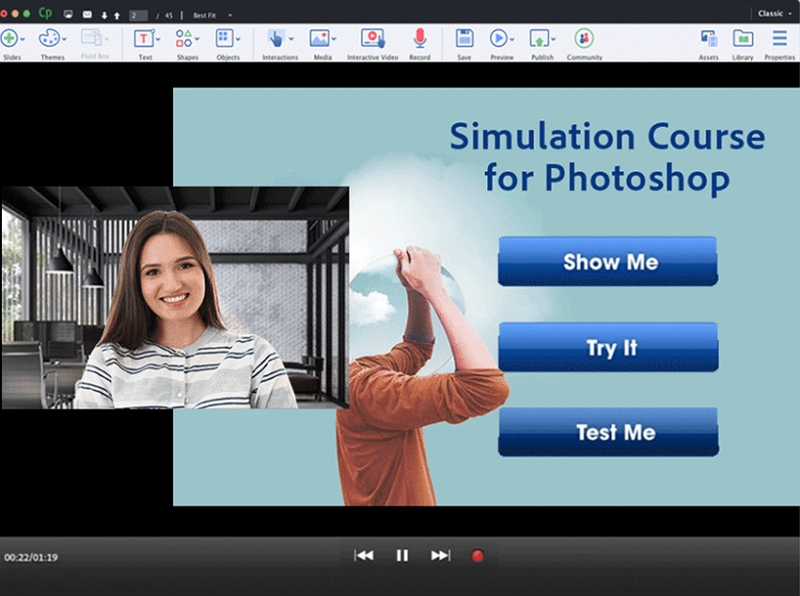Click the Objects icon
This screenshot has width=800, height=596.
224,38
